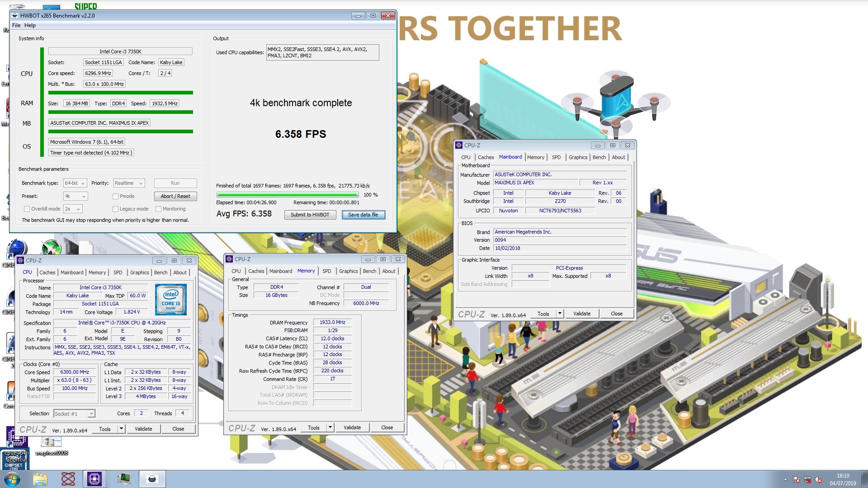Click the BIOS Version value 0094
The image size is (868, 488).
560,240
